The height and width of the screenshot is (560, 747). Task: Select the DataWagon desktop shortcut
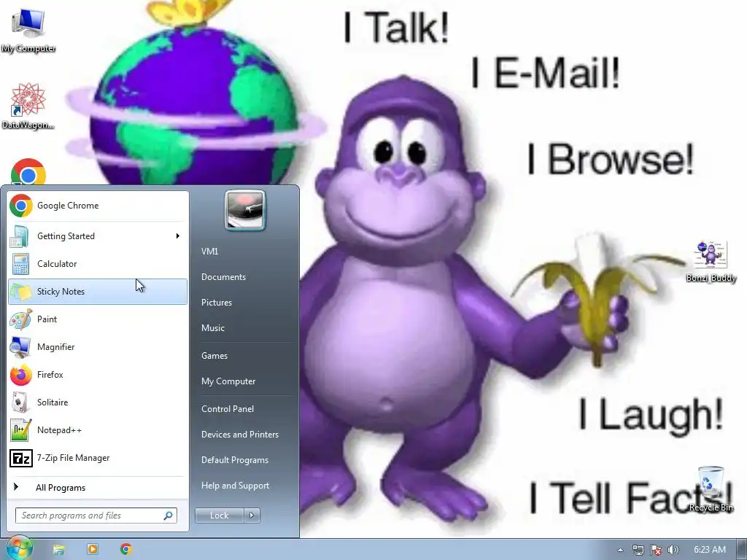click(x=28, y=106)
